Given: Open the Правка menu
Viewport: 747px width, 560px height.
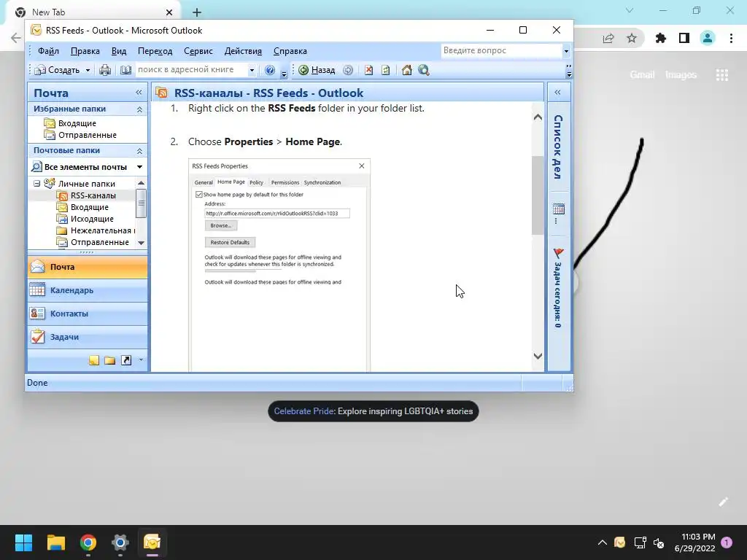Looking at the screenshot, I should pos(85,51).
